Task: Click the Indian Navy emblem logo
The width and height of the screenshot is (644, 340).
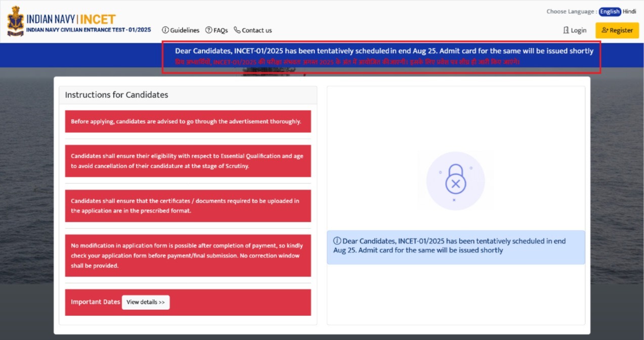Action: 16,21
